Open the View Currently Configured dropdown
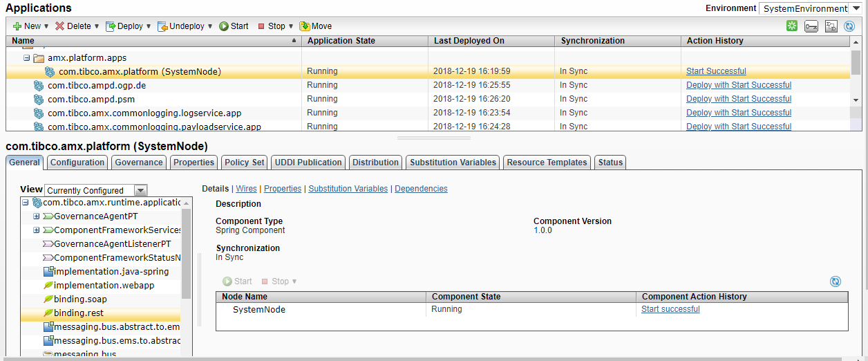The width and height of the screenshot is (868, 361). 141,190
